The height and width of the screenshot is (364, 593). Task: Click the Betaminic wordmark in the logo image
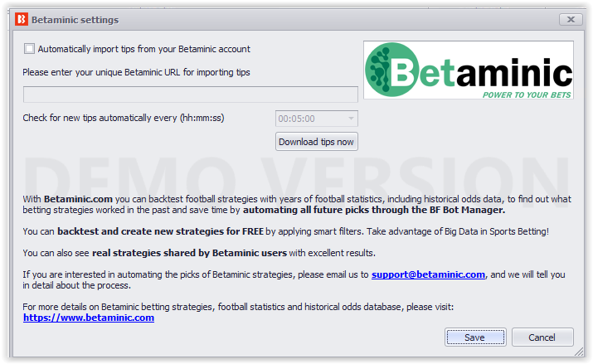481,71
